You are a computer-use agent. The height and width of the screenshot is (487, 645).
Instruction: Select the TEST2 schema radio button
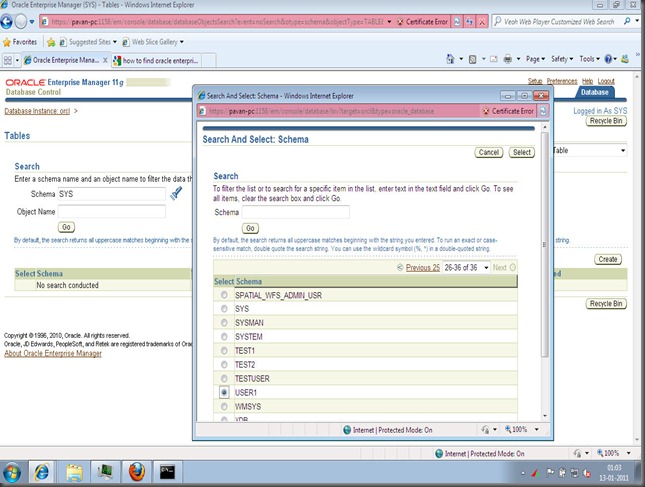[x=224, y=364]
